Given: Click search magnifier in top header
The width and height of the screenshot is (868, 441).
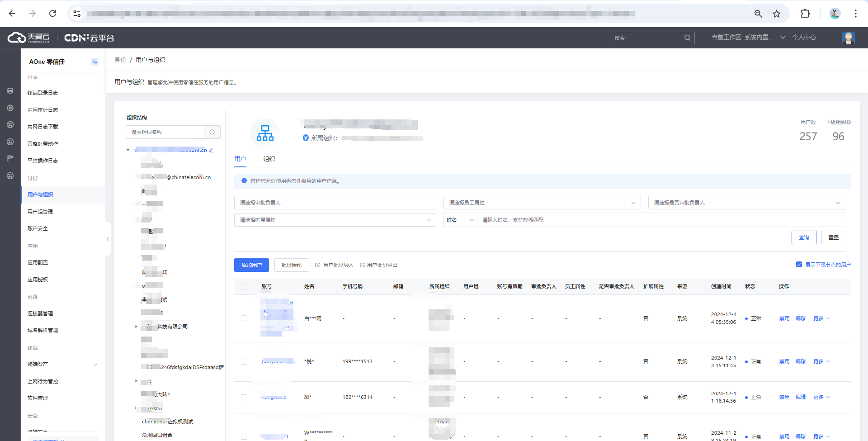Looking at the screenshot, I should point(687,38).
